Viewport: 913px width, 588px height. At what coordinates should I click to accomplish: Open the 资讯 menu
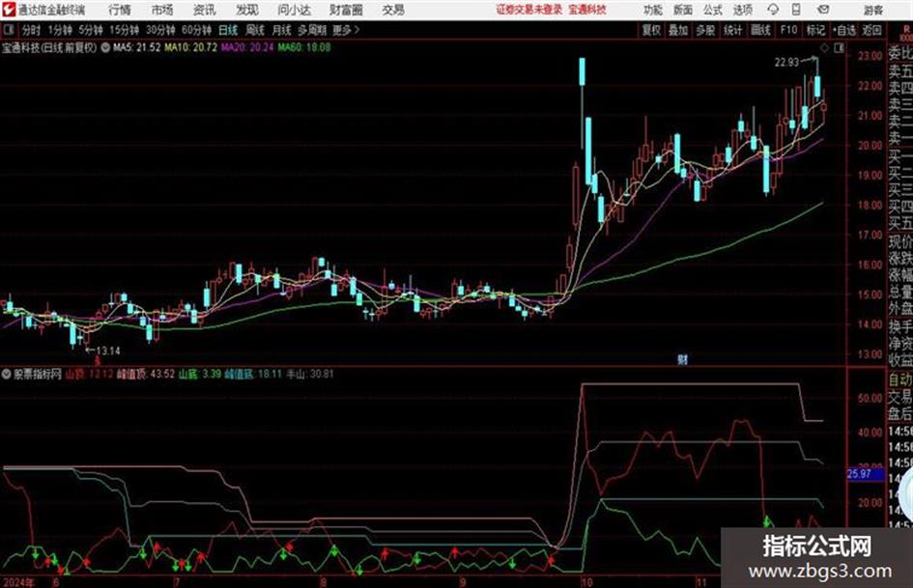pos(205,10)
